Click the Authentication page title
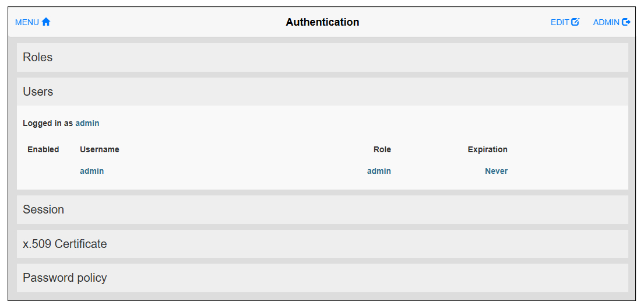 pyautogui.click(x=322, y=22)
